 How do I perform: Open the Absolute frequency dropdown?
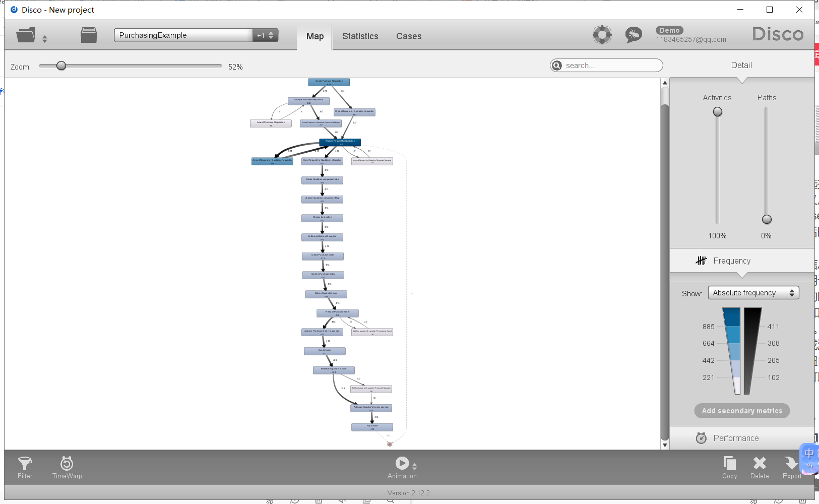pos(752,292)
